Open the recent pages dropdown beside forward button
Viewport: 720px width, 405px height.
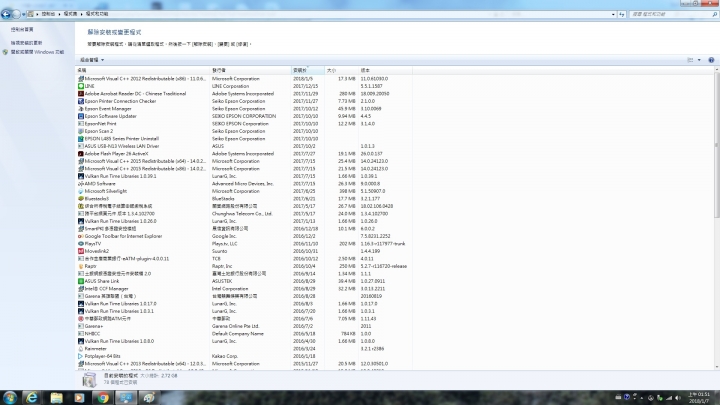[23, 14]
